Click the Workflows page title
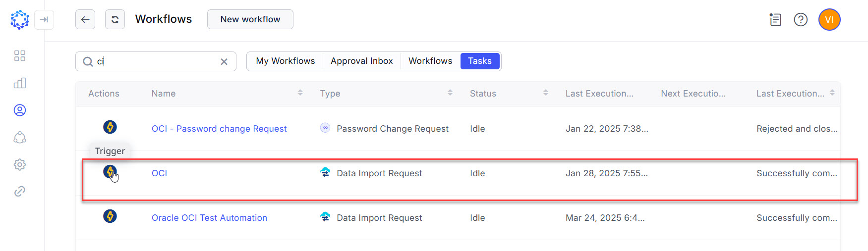The width and height of the screenshot is (868, 251). pos(164,19)
